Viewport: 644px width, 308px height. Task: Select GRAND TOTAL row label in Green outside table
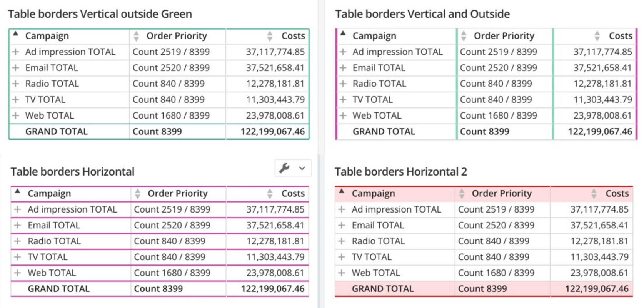(57, 132)
